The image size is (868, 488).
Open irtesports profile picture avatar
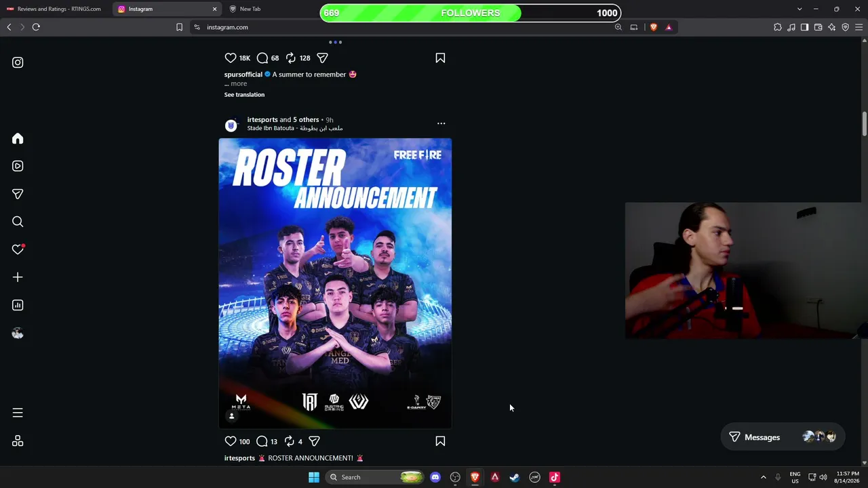[x=231, y=125]
